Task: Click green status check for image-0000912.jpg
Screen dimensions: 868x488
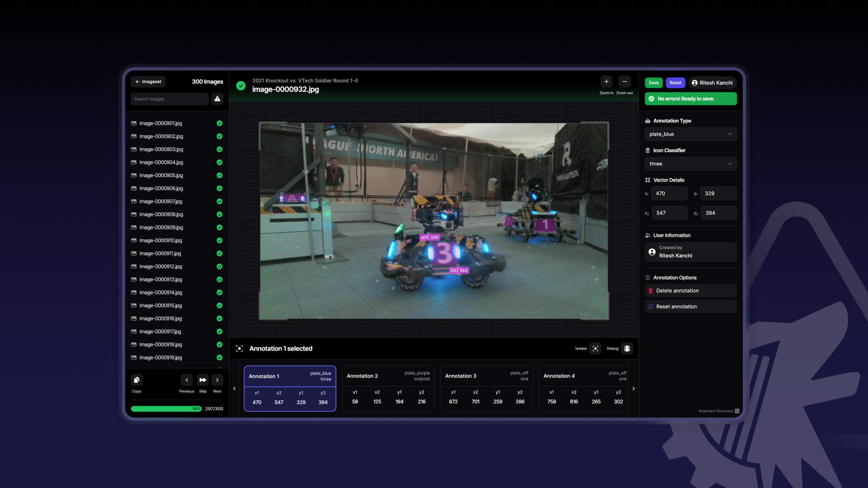Action: click(x=219, y=267)
